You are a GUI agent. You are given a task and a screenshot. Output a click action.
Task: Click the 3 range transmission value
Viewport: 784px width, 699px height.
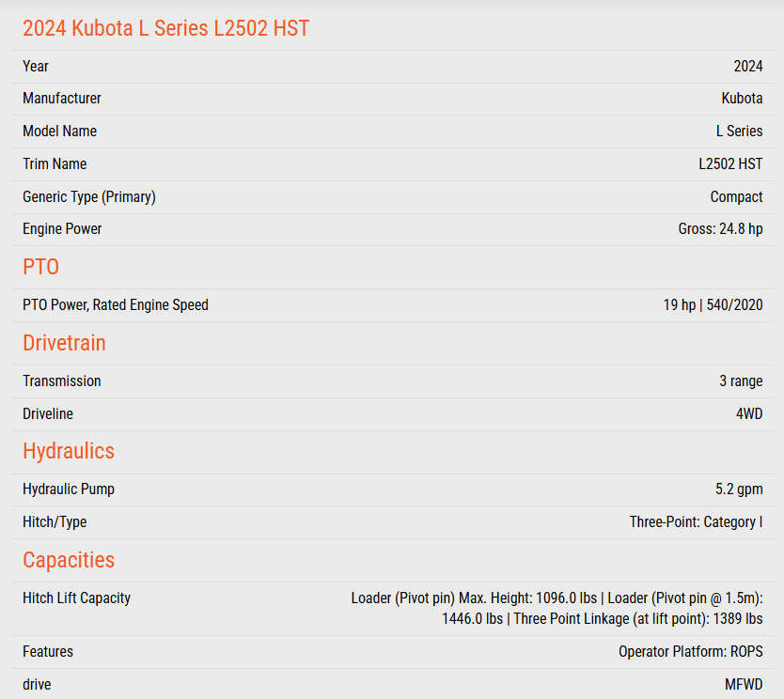pos(741,381)
